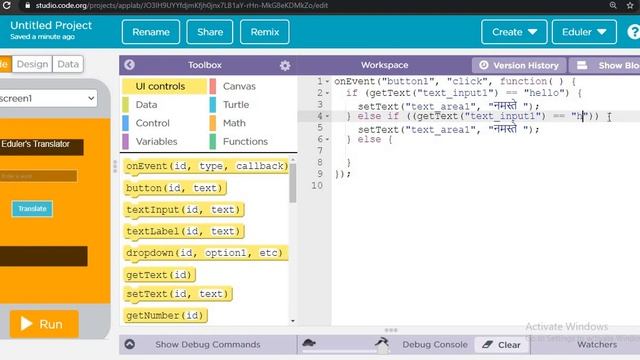Screen dimensions: 640x360
Task: Click the toolbox vertical scrollbar
Action: pos(293,183)
